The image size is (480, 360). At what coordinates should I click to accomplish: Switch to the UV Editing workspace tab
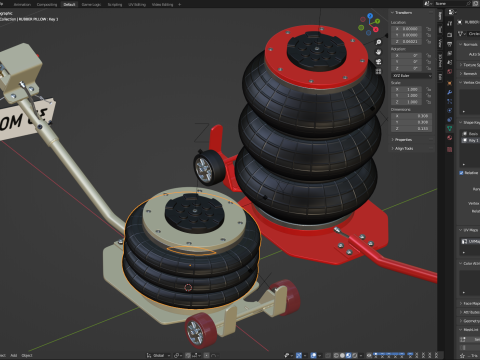click(x=137, y=5)
